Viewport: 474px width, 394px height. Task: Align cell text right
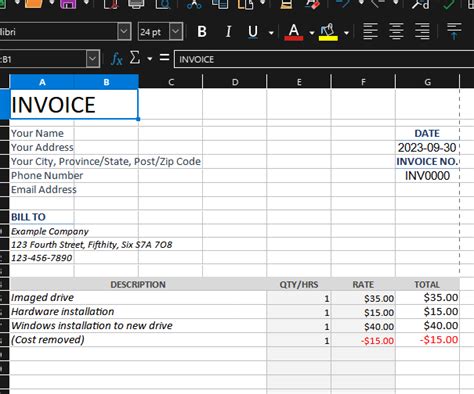[x=422, y=31]
